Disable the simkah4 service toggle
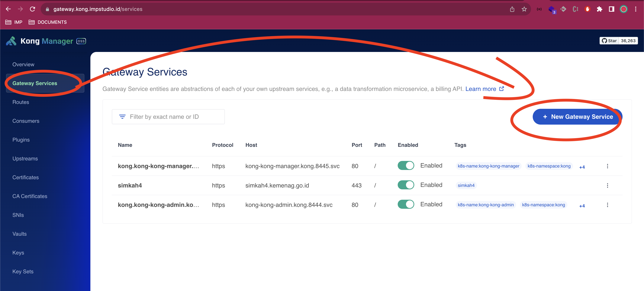The height and width of the screenshot is (291, 644). click(406, 185)
